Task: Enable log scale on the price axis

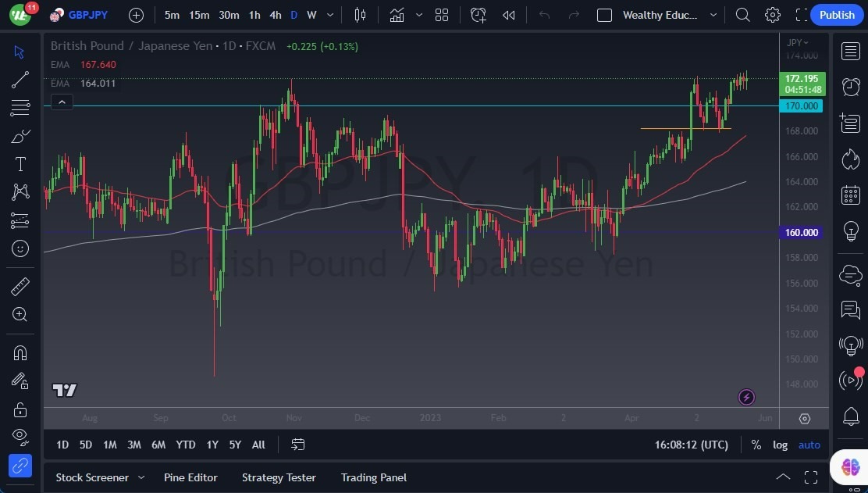Action: [x=780, y=445]
